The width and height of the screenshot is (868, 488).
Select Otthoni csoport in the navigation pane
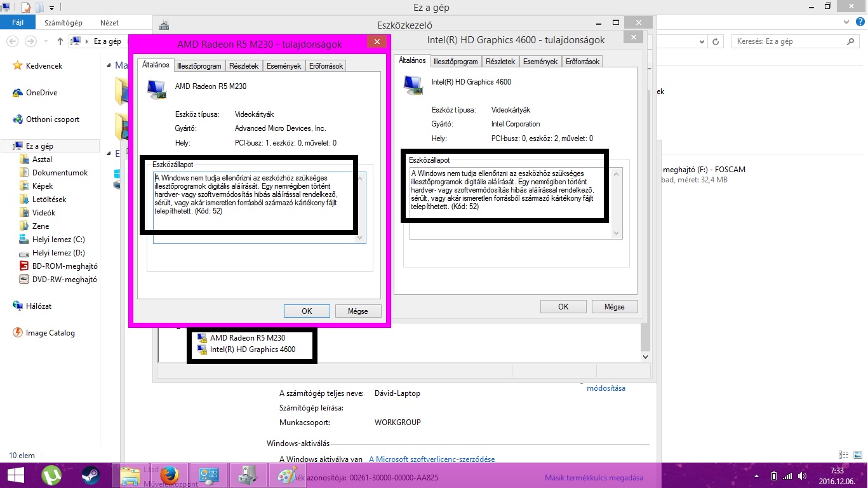(x=52, y=119)
